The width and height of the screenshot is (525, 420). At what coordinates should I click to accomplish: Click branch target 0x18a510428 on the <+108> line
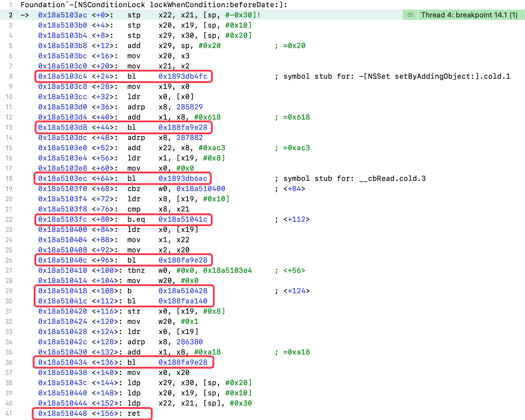click(183, 291)
